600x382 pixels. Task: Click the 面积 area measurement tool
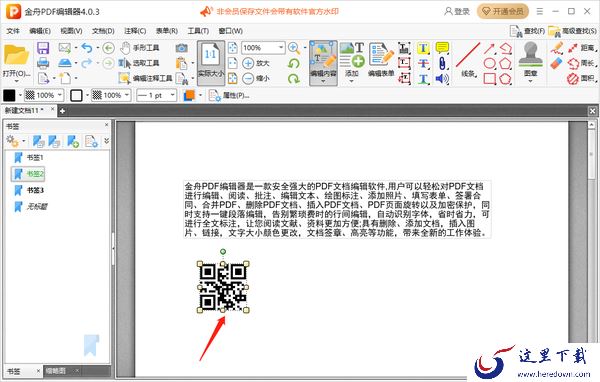coord(582,78)
